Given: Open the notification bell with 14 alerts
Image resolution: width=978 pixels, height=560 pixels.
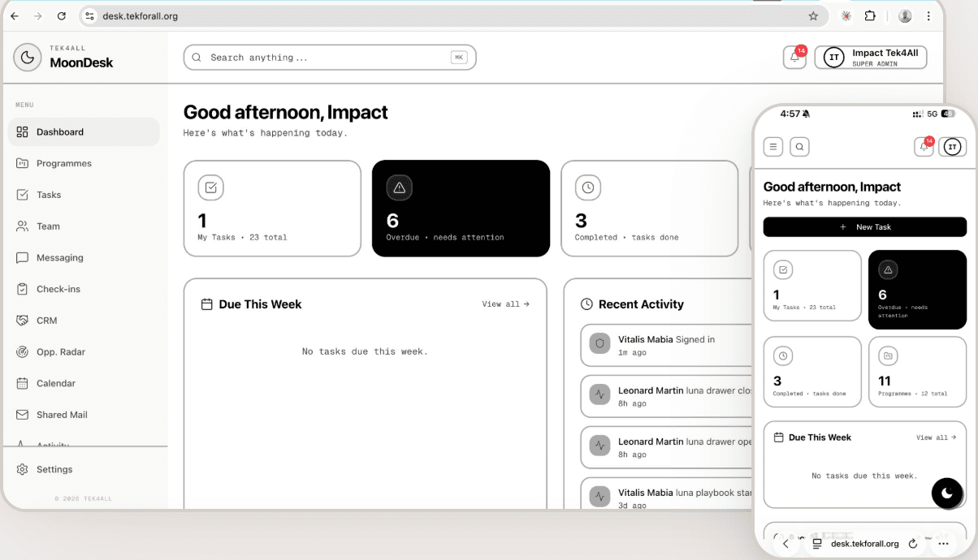Looking at the screenshot, I should pyautogui.click(x=794, y=57).
